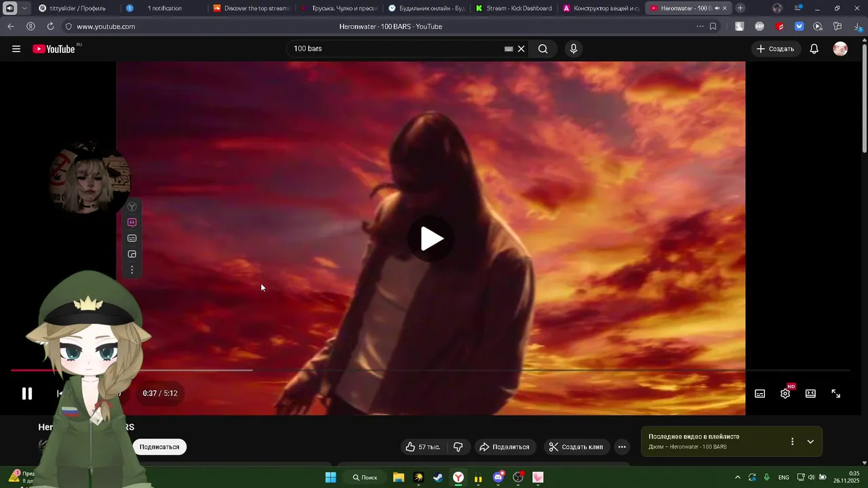The height and width of the screenshot is (488, 868).
Task: Open overlay subtitles icon on video
Action: 132,238
